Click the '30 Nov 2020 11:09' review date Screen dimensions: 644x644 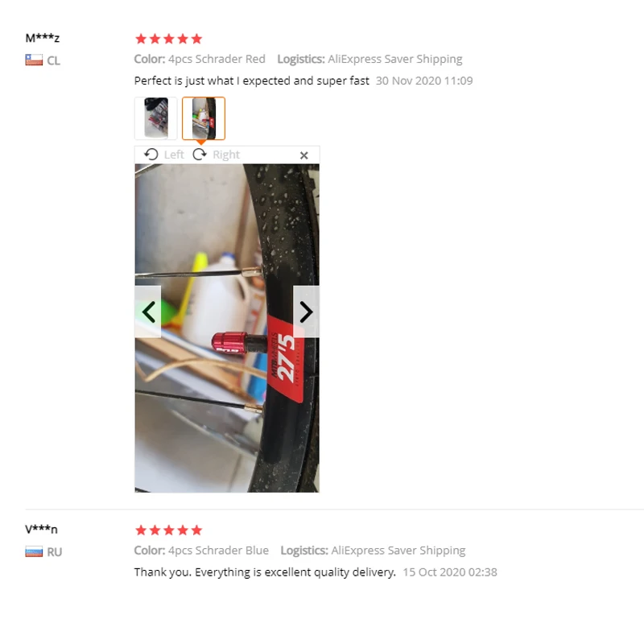424,81
